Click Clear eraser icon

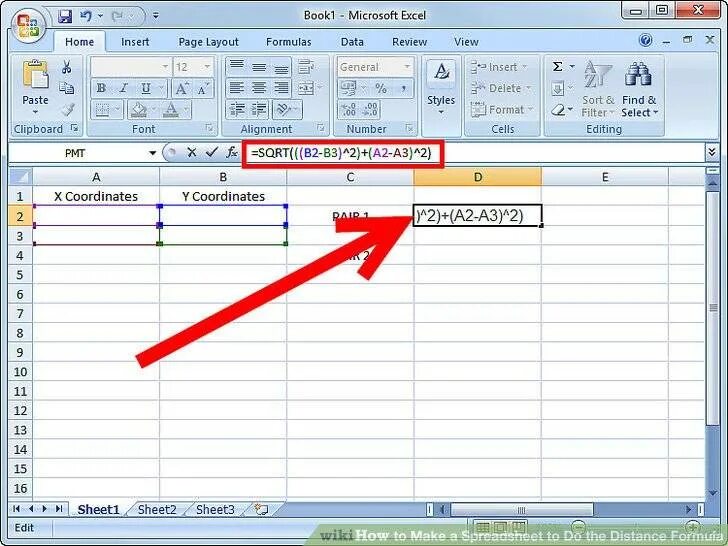click(558, 110)
